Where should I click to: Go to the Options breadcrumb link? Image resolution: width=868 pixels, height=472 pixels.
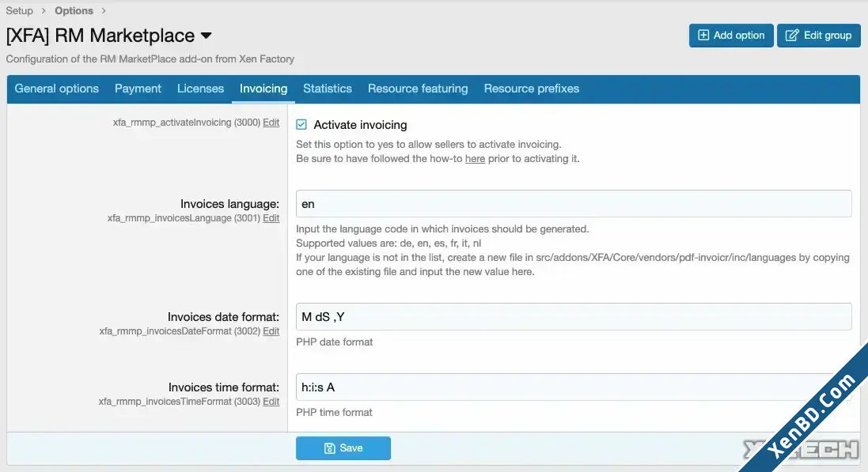[74, 10]
